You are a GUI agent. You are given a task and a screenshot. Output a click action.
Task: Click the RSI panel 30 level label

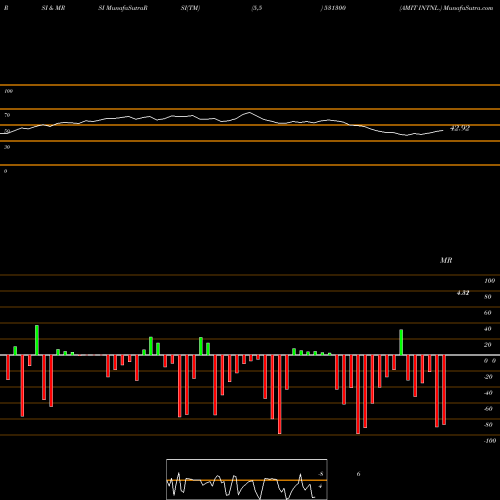(7, 147)
